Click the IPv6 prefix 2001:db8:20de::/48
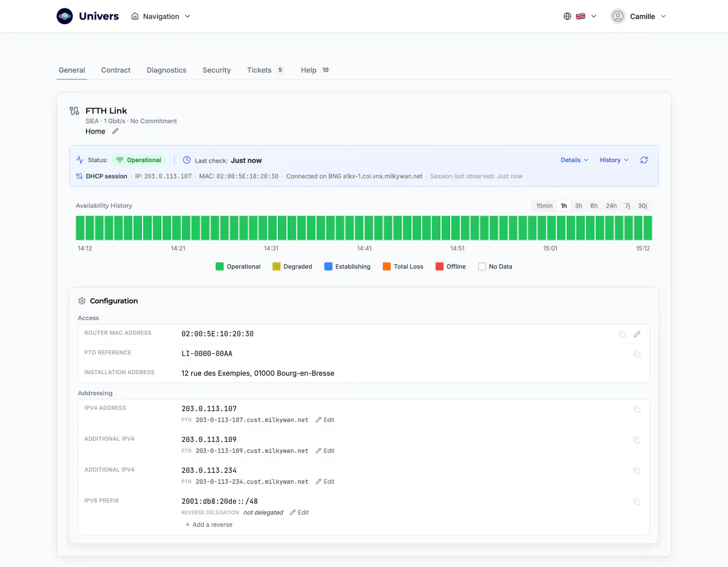This screenshot has height=567, width=728. [220, 501]
